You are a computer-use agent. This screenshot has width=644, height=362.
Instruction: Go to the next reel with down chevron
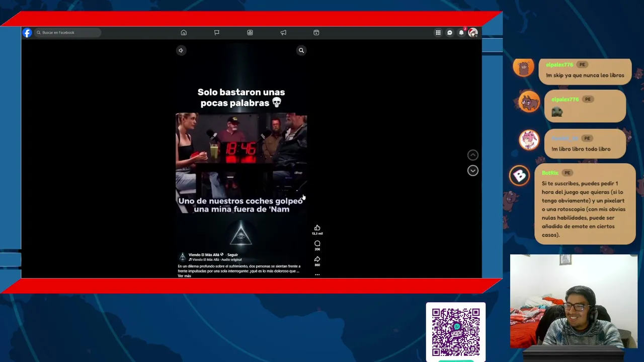pos(472,171)
